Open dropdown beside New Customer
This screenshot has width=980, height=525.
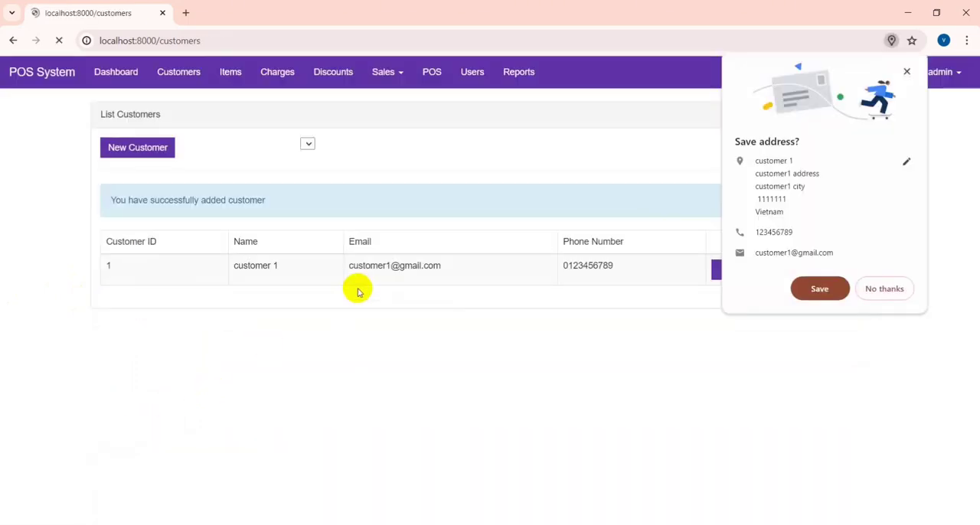[307, 144]
